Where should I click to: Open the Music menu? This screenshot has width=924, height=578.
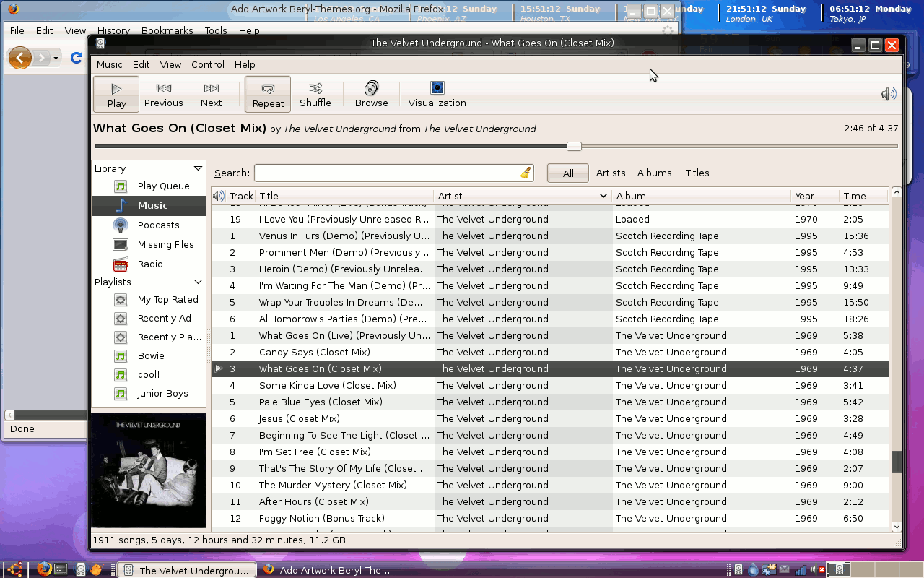coord(110,64)
